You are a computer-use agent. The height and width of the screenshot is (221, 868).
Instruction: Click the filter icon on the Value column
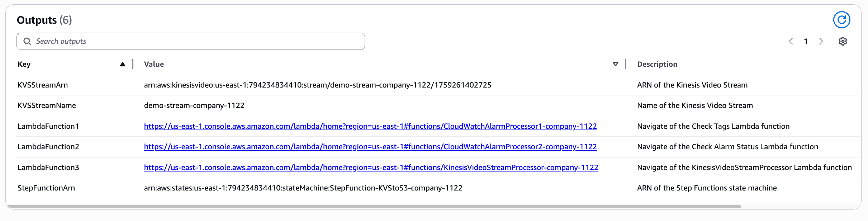[x=616, y=64]
